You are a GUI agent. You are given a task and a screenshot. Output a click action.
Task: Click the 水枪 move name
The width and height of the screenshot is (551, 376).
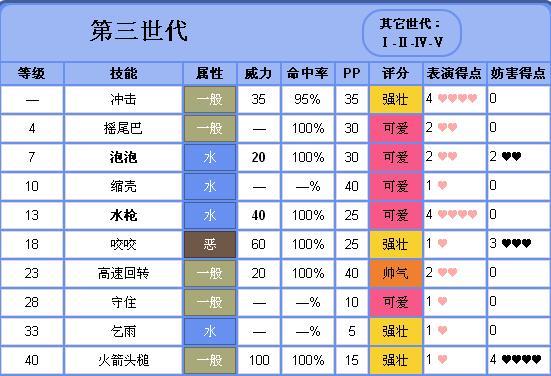coord(123,215)
